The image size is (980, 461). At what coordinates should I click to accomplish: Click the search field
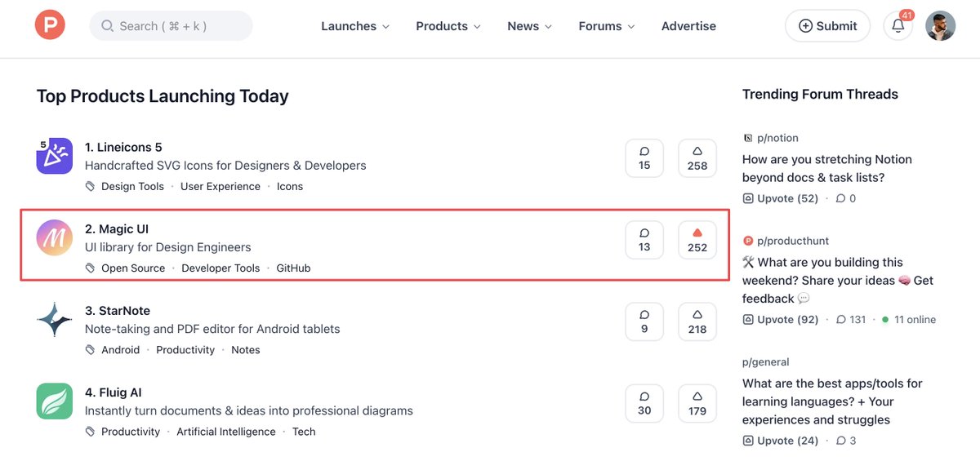[171, 26]
